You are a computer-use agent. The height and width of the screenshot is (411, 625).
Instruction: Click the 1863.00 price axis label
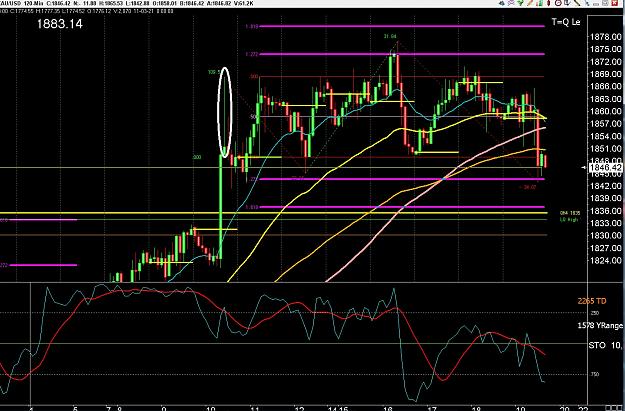(x=605, y=99)
